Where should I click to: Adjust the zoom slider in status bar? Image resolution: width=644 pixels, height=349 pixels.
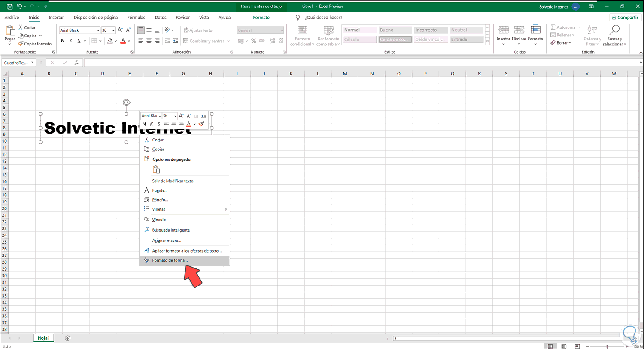coord(607,346)
